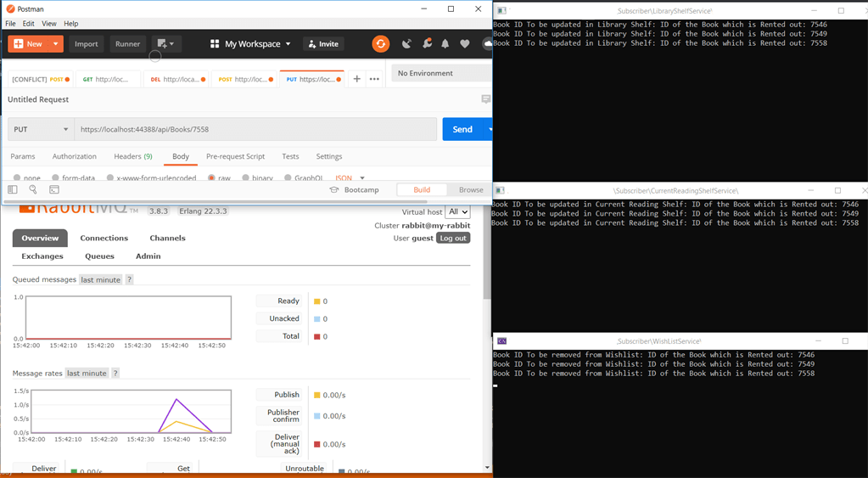Open the New button dropdown arrow
Screen dimensions: 868x478
coord(55,44)
